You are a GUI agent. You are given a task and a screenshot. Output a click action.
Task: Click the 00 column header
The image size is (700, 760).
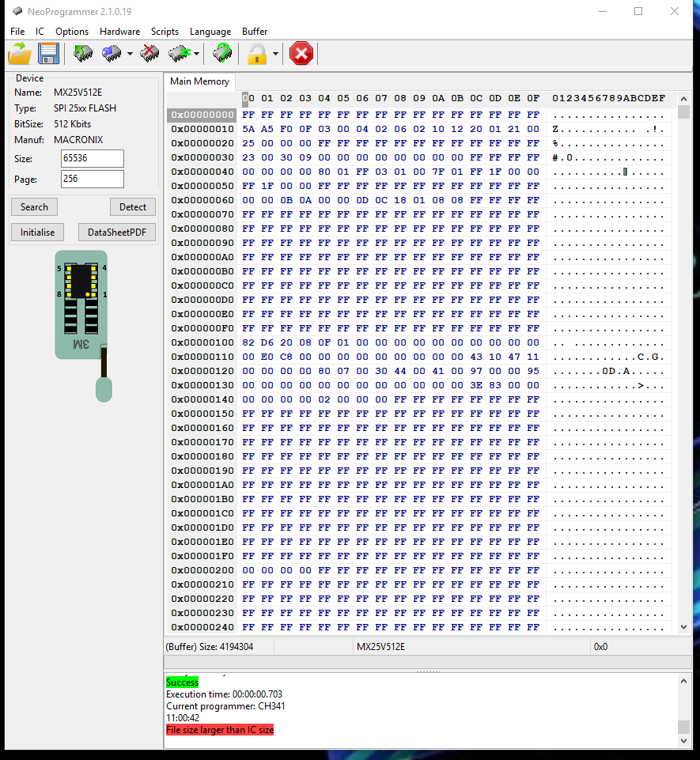point(248,98)
